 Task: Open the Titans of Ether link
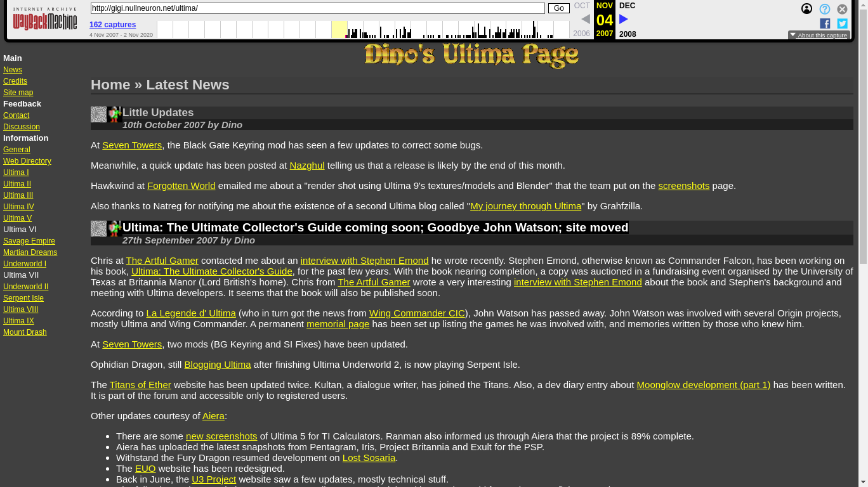coord(140,385)
